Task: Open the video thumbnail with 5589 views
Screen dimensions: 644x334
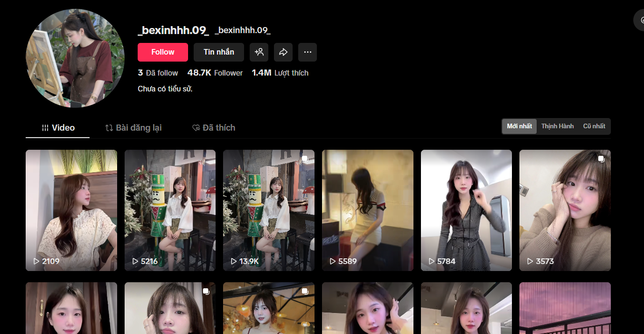Action: pos(367,210)
